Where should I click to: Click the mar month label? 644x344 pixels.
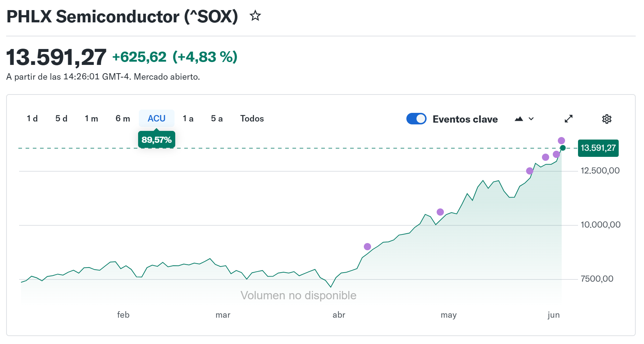coord(223,315)
